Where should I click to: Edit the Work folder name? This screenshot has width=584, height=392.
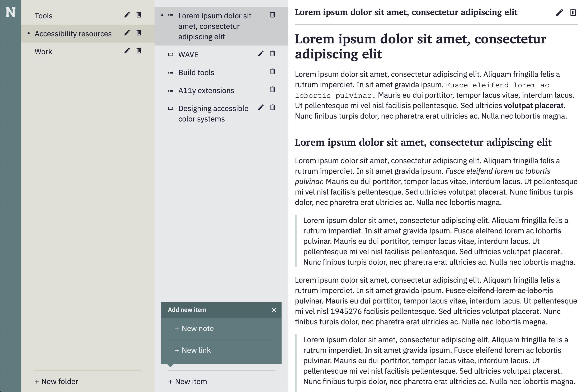coord(127,51)
